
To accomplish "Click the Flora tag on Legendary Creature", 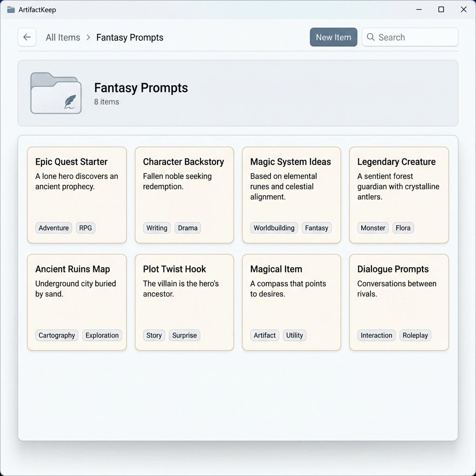I will click(x=403, y=228).
